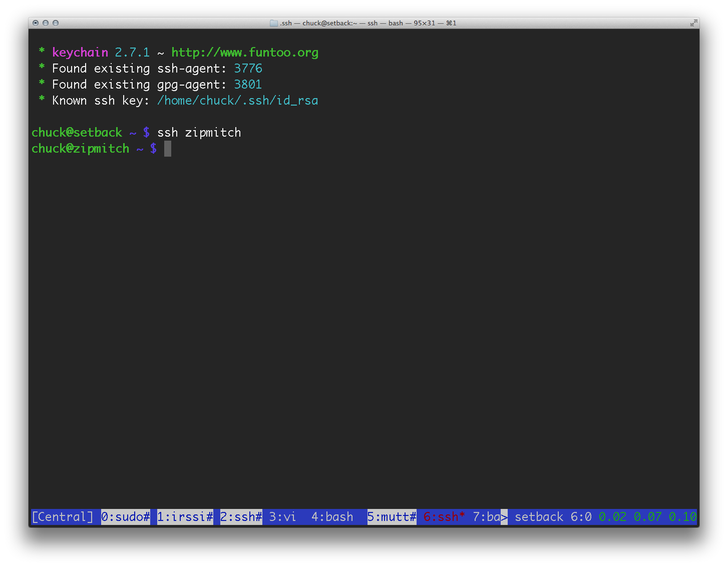This screenshot has width=728, height=567.
Task: Click the "Found existing gpg-agent:" text
Action: [x=140, y=85]
